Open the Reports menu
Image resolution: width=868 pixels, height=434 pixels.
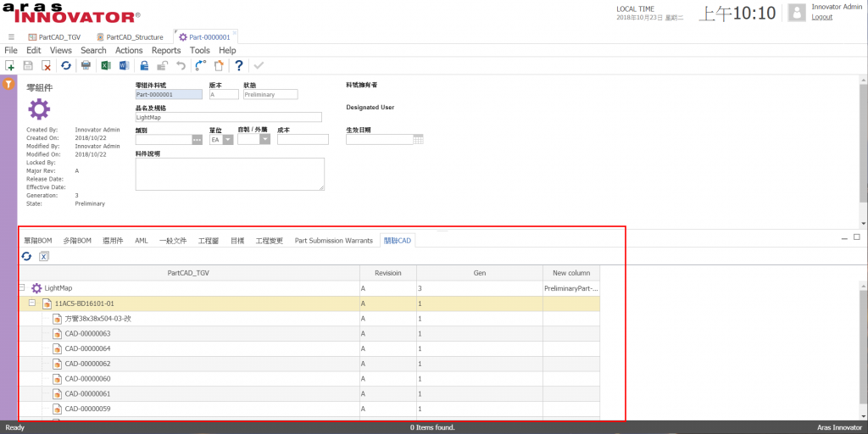point(166,50)
